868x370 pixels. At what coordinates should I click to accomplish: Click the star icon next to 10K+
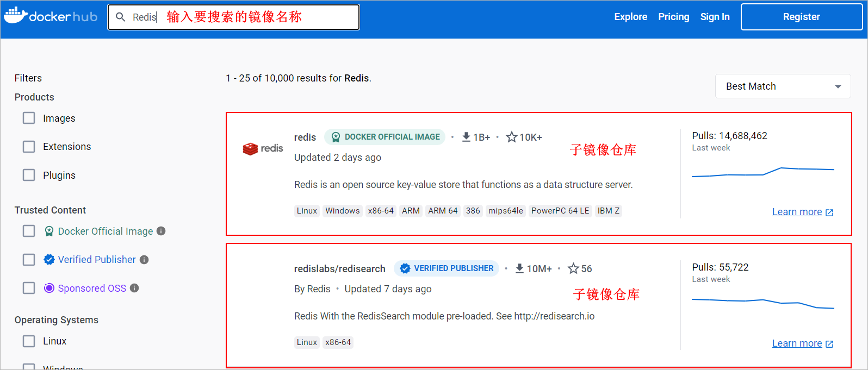(x=511, y=137)
